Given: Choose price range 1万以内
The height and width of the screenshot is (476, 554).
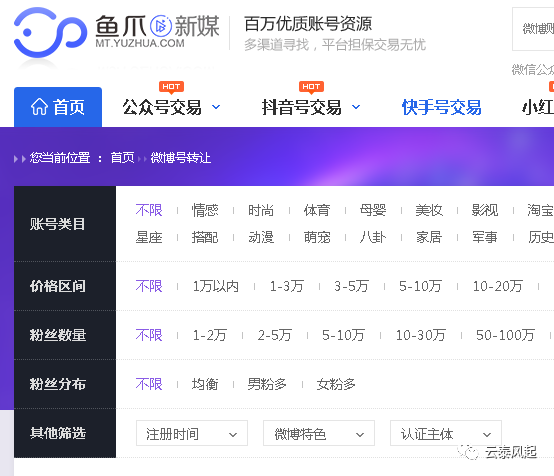Looking at the screenshot, I should pos(216,286).
